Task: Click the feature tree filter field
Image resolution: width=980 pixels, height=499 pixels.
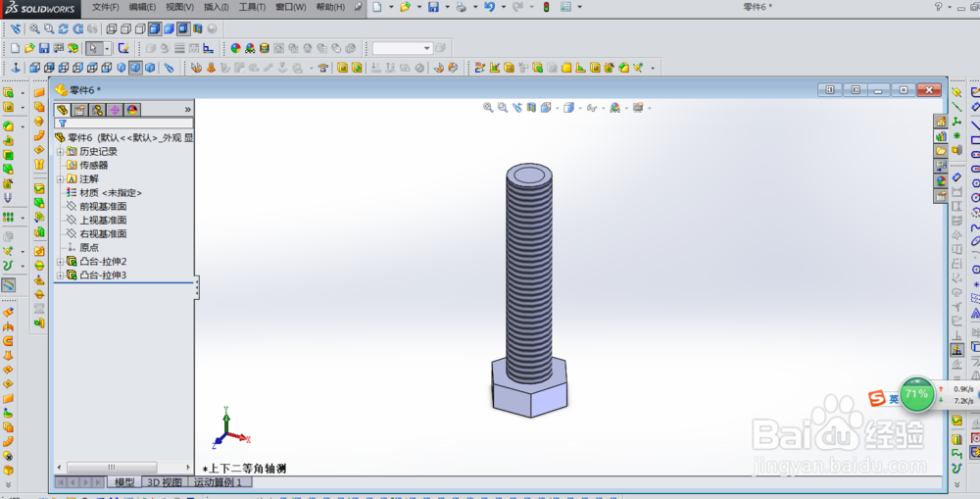Action: point(123,124)
